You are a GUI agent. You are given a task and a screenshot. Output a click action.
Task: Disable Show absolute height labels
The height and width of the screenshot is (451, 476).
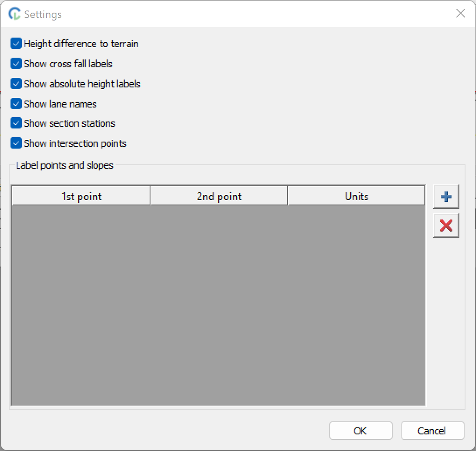16,84
